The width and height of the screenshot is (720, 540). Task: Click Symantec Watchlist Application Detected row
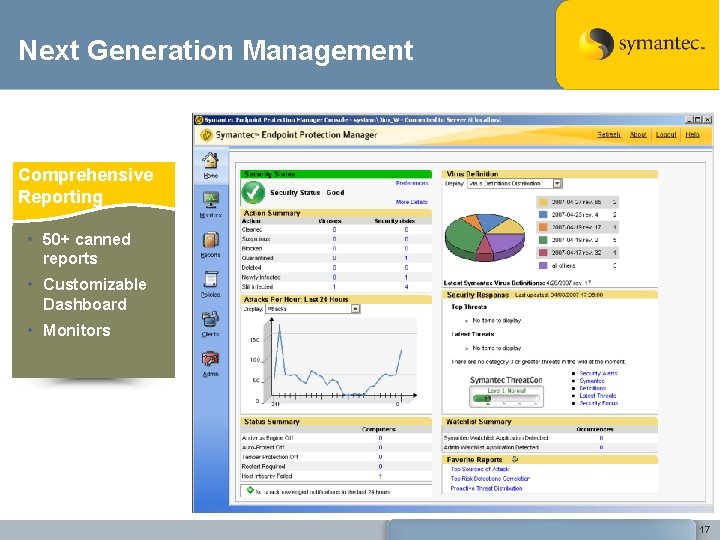click(x=550, y=438)
